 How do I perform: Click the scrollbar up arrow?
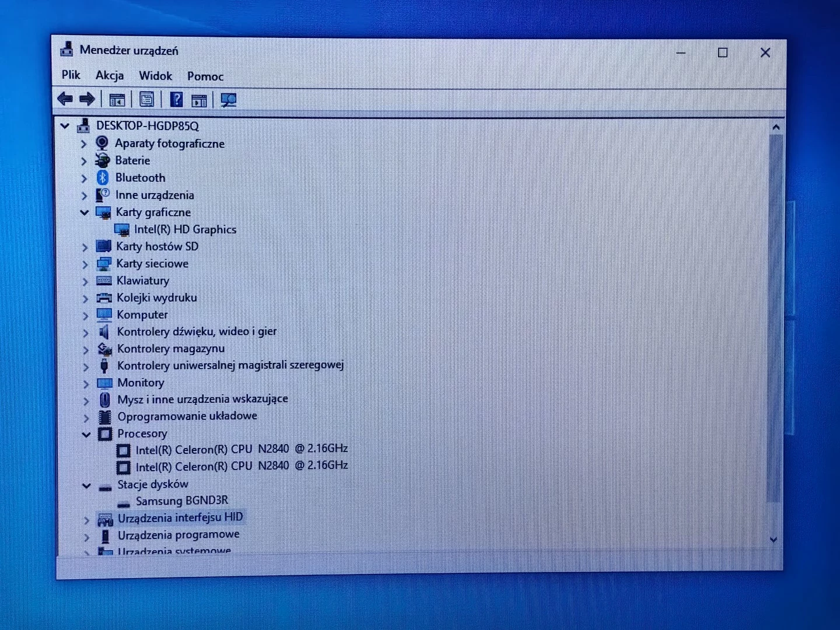pos(775,127)
